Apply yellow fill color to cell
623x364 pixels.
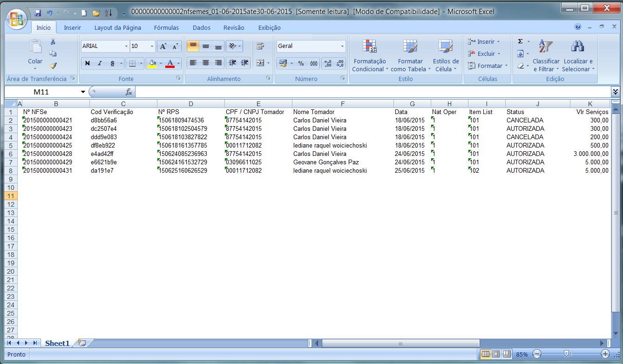pos(152,63)
